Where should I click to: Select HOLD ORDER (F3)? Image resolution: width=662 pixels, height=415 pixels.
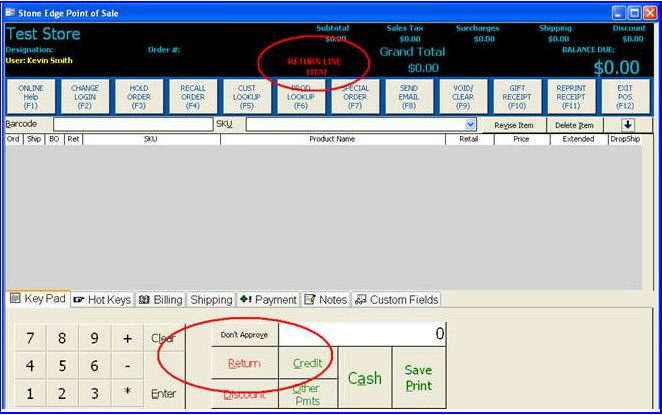coord(139,97)
